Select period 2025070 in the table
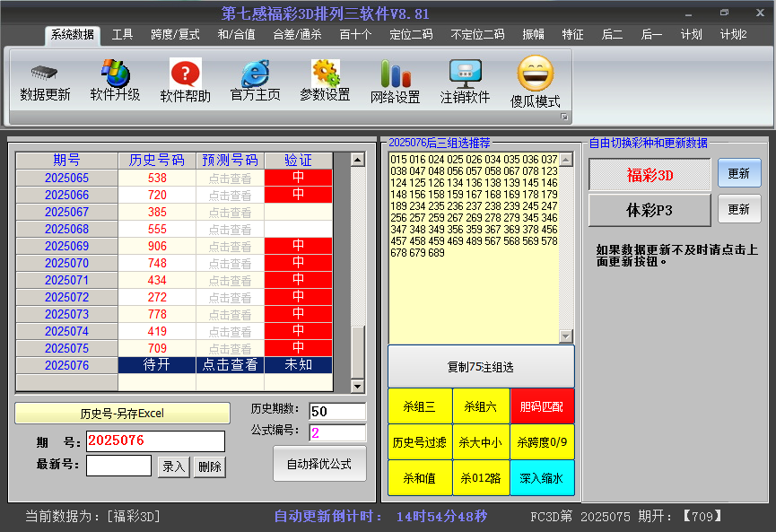776x532 pixels. [66, 263]
